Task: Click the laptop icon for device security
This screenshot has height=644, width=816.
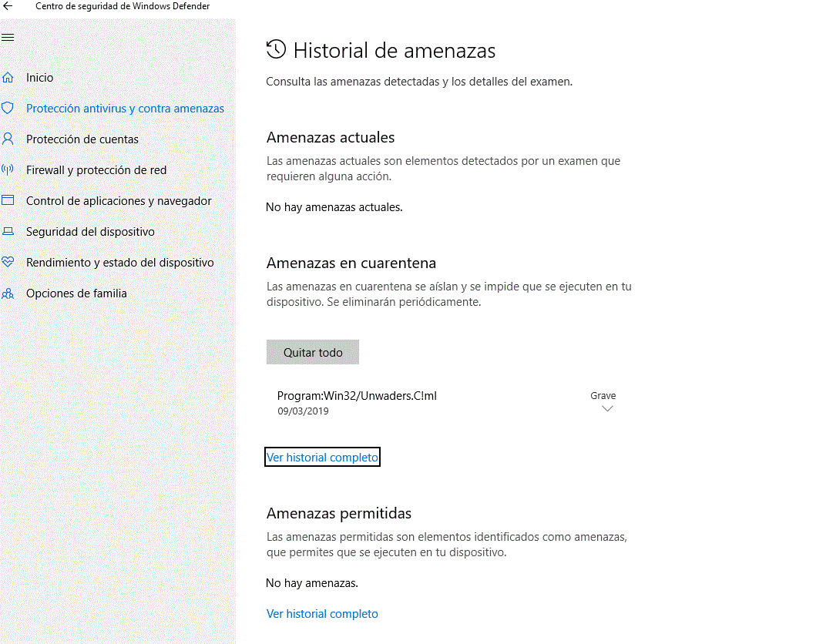Action: coord(8,232)
